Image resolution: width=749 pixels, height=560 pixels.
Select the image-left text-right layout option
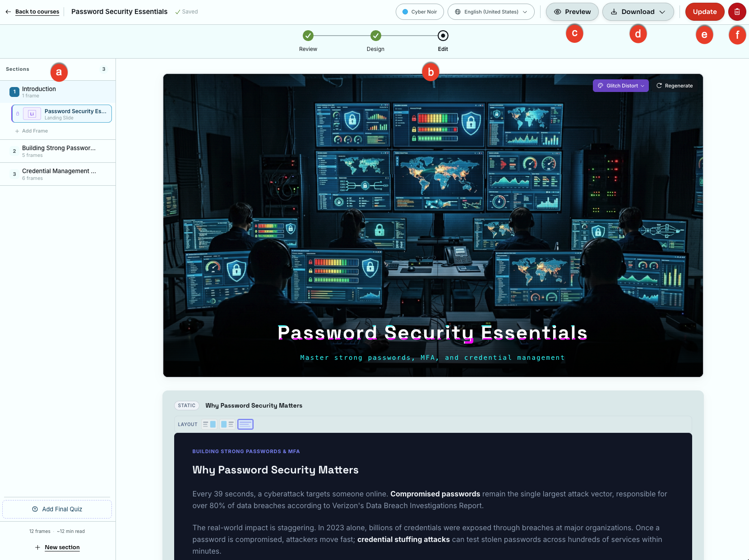pyautogui.click(x=227, y=424)
